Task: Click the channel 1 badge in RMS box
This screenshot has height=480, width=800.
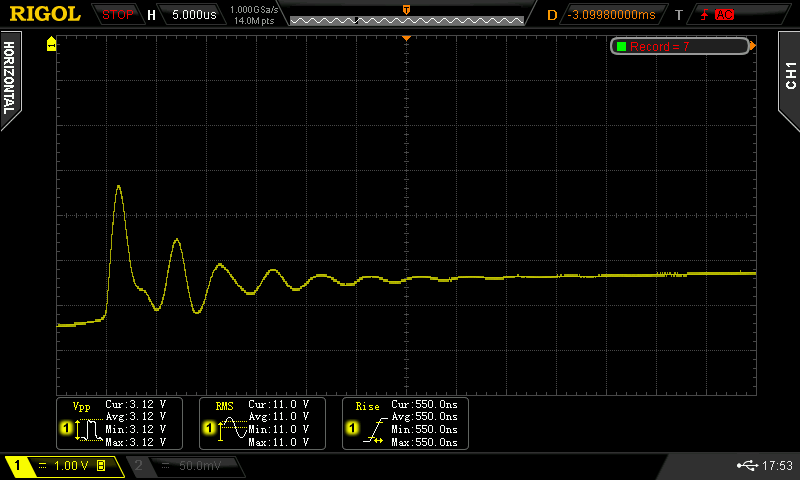Action: pyautogui.click(x=209, y=427)
